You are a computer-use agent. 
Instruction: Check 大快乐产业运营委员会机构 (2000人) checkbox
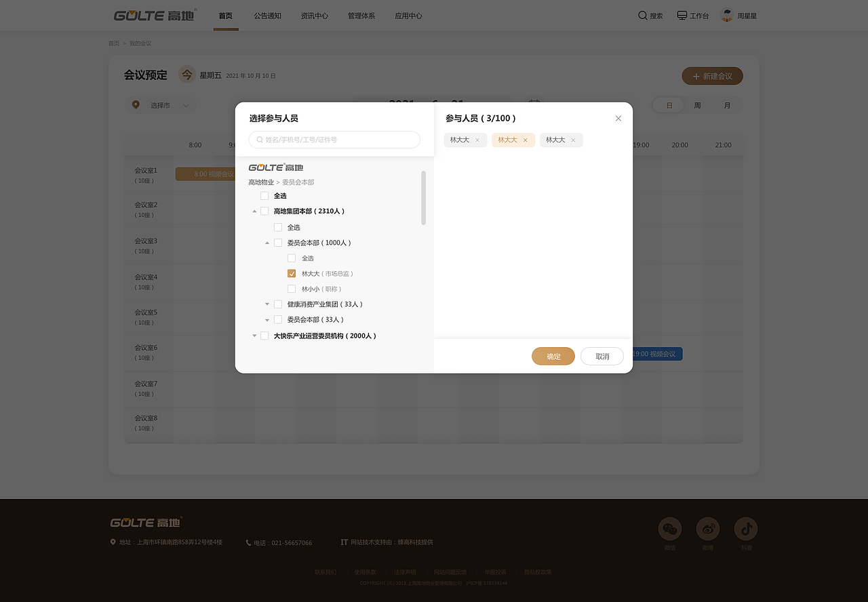[x=264, y=336]
